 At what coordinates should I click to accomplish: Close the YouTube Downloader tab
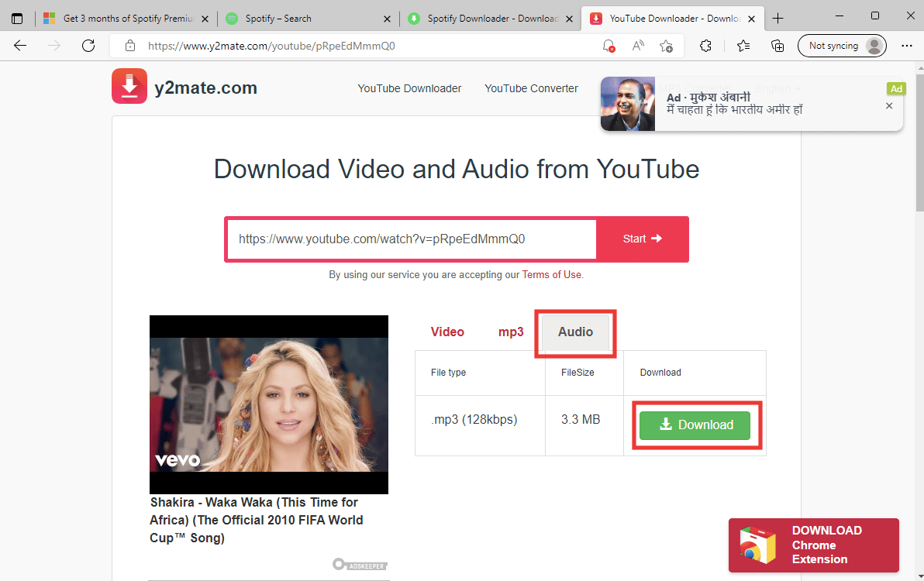[x=751, y=19]
